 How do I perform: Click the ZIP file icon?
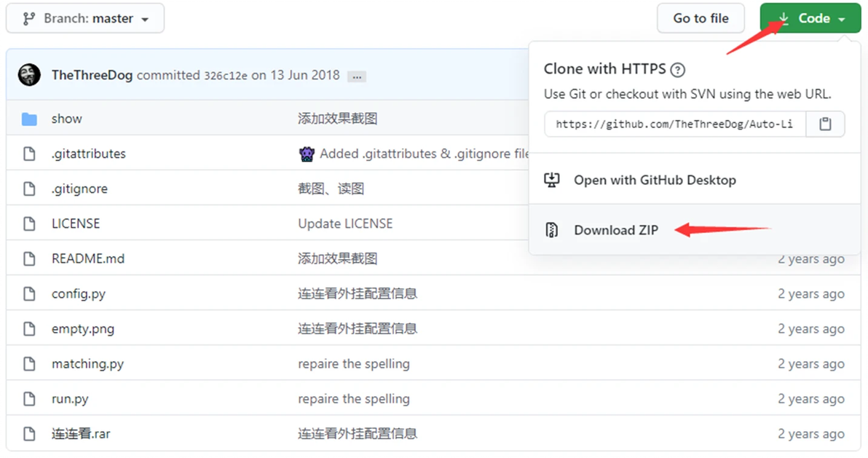click(x=552, y=230)
